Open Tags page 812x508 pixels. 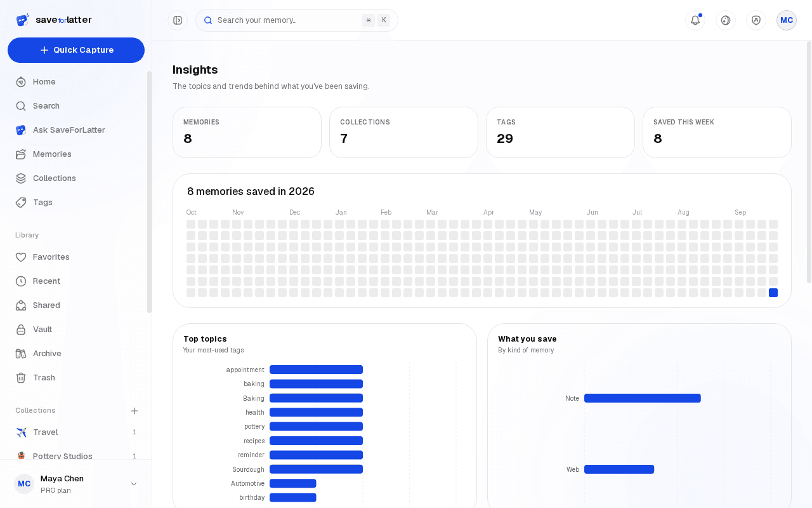(76, 203)
